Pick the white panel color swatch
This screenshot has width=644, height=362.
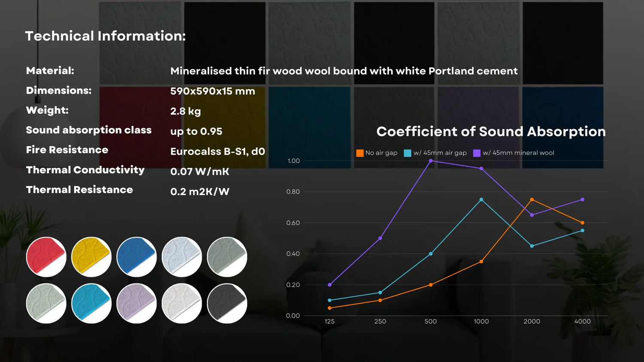(x=181, y=303)
